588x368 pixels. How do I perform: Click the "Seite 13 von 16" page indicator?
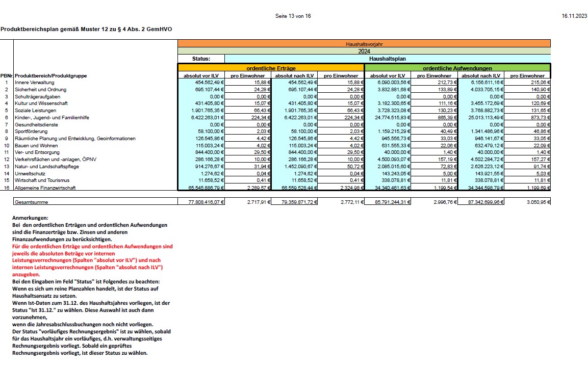click(x=293, y=16)
